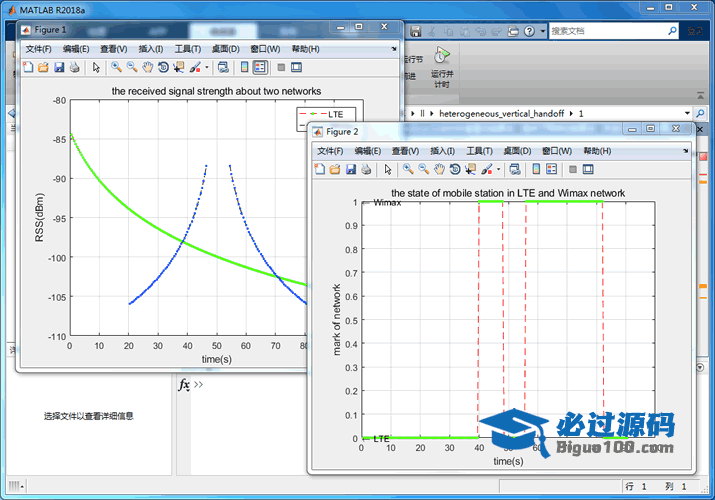Screen dimensions: 715x500
Task: Activate Zoom Out tool in Figure 2
Action: 424,170
